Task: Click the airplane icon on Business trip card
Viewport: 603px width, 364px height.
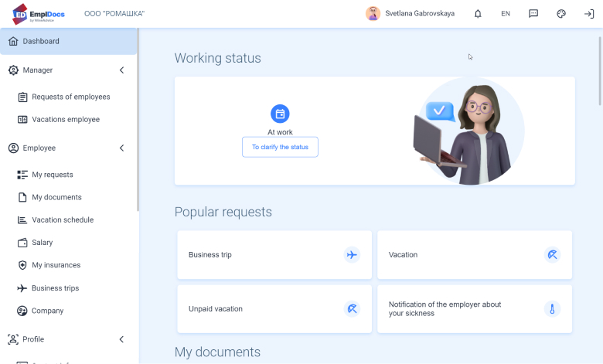Action: coord(352,255)
